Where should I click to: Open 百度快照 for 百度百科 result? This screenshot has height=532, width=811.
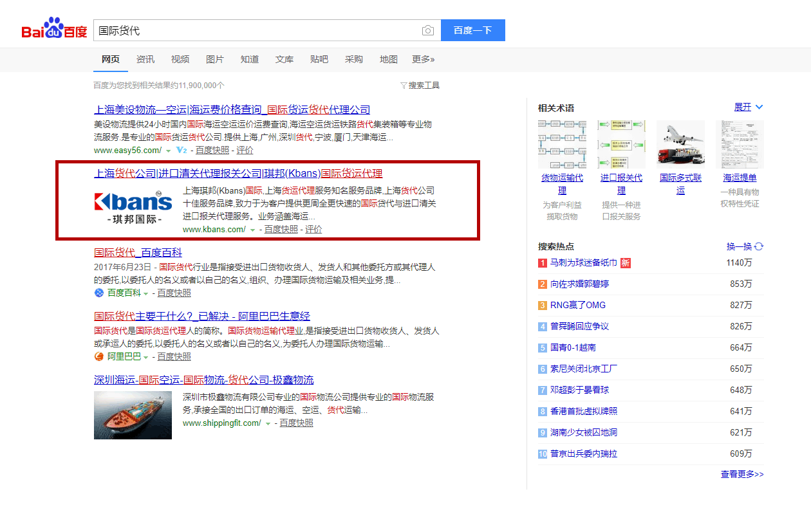(x=174, y=293)
